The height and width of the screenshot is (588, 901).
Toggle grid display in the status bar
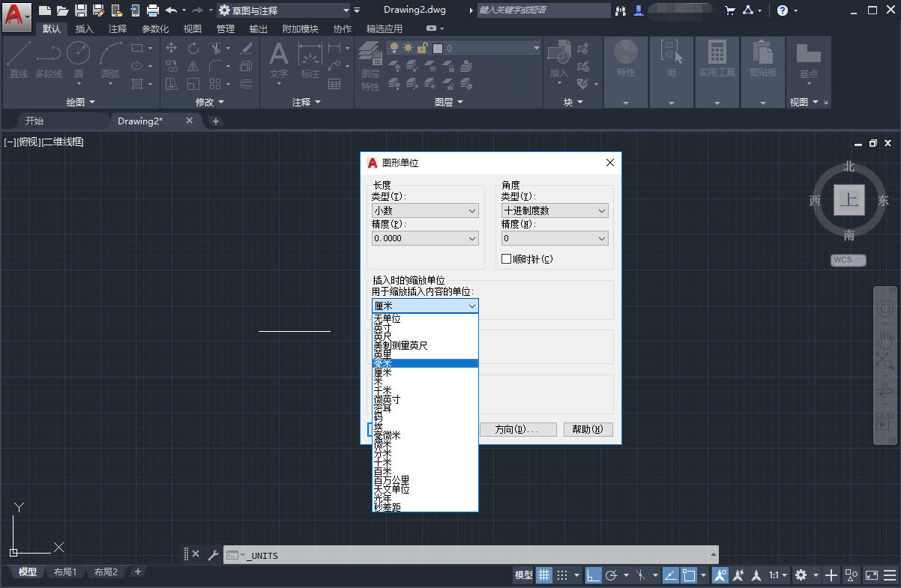click(544, 575)
